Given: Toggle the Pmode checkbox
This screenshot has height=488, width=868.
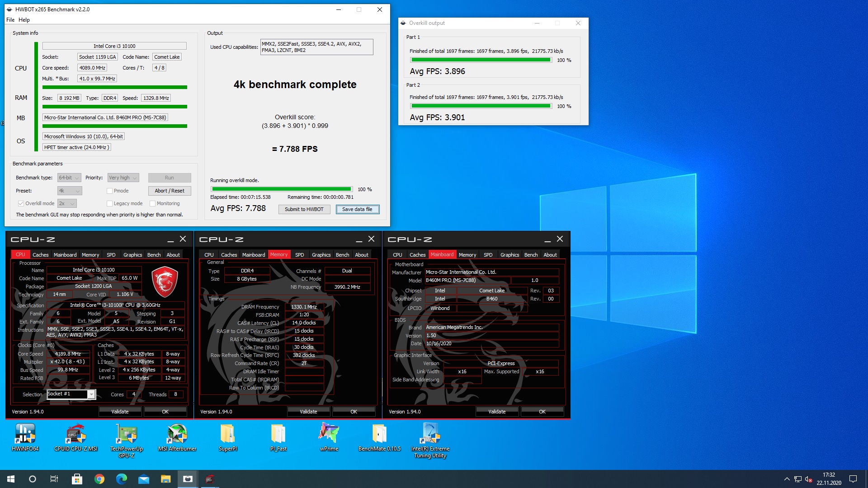Looking at the screenshot, I should 109,191.
